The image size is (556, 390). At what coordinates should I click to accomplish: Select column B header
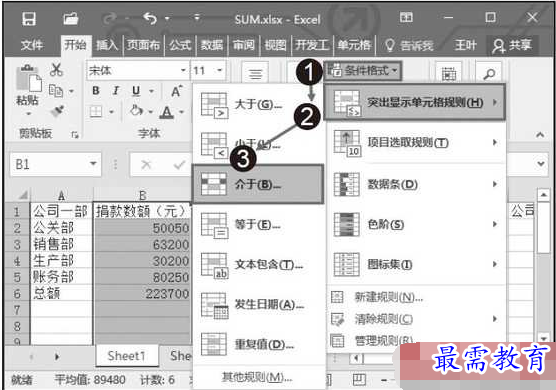point(142,195)
